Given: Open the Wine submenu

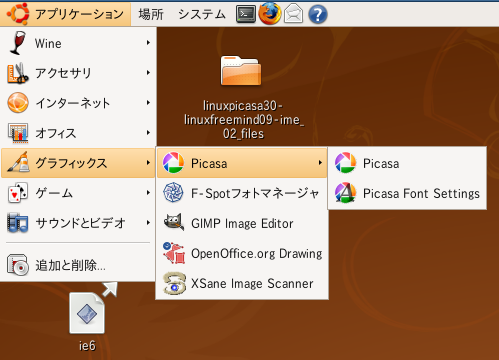Looking at the screenshot, I should [x=78, y=43].
